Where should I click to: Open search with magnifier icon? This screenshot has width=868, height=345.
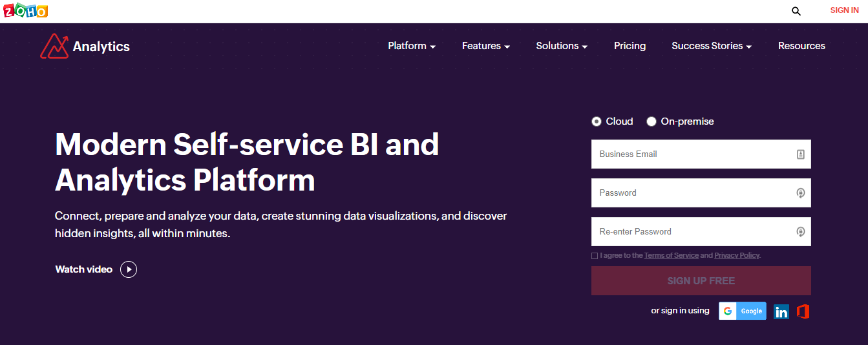(x=796, y=11)
